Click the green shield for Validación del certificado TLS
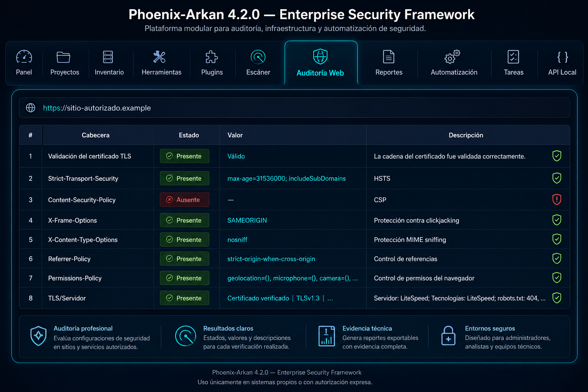Screen dimensions: 588x392 coord(557,156)
